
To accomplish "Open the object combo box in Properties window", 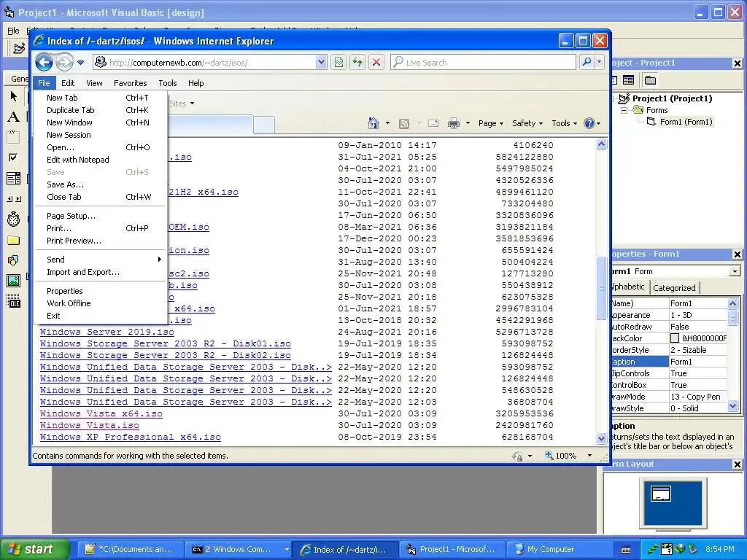I will coord(735,271).
